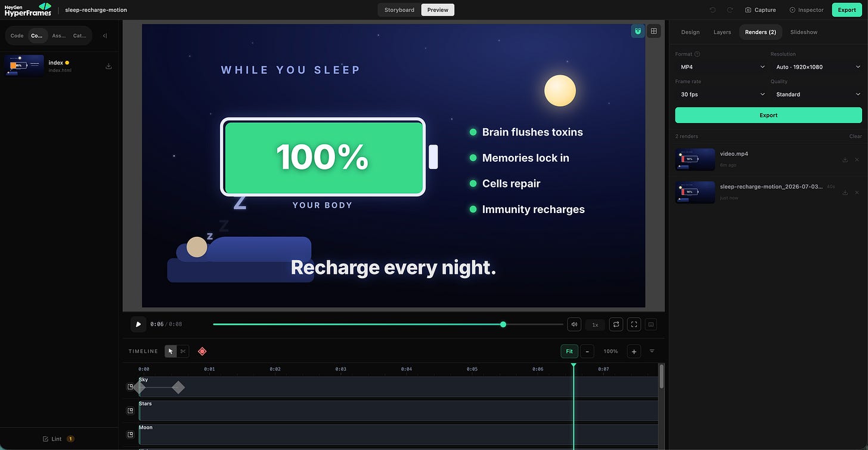Toggle the Stars track icon
The height and width of the screenshot is (450, 868).
pyautogui.click(x=130, y=411)
